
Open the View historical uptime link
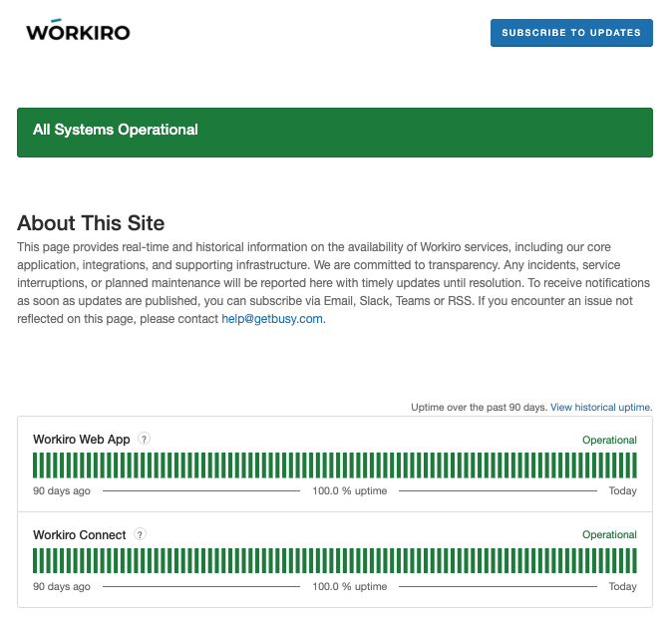[x=600, y=408]
